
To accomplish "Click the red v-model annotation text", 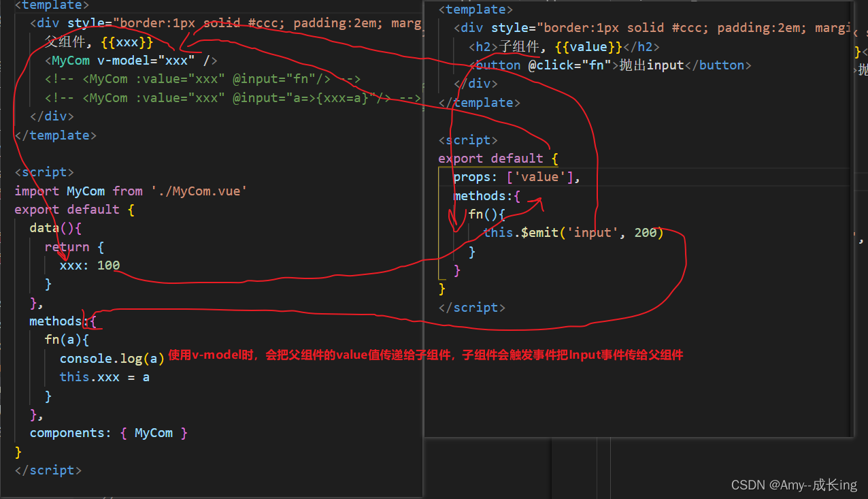I will pyautogui.click(x=427, y=355).
